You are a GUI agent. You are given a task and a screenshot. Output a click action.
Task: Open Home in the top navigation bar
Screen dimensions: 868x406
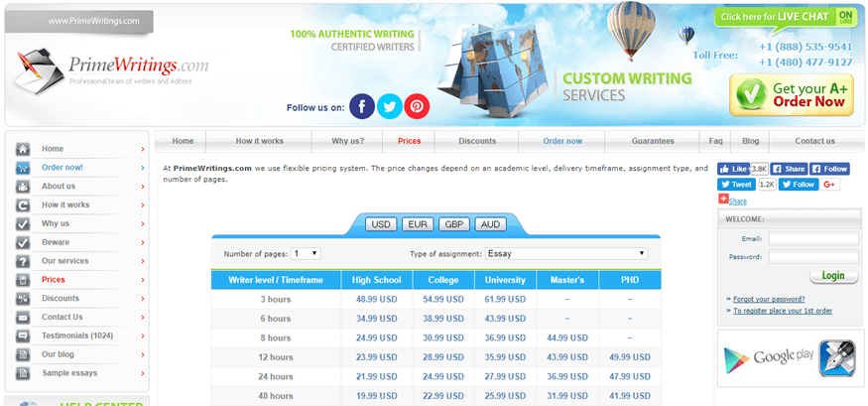183,141
